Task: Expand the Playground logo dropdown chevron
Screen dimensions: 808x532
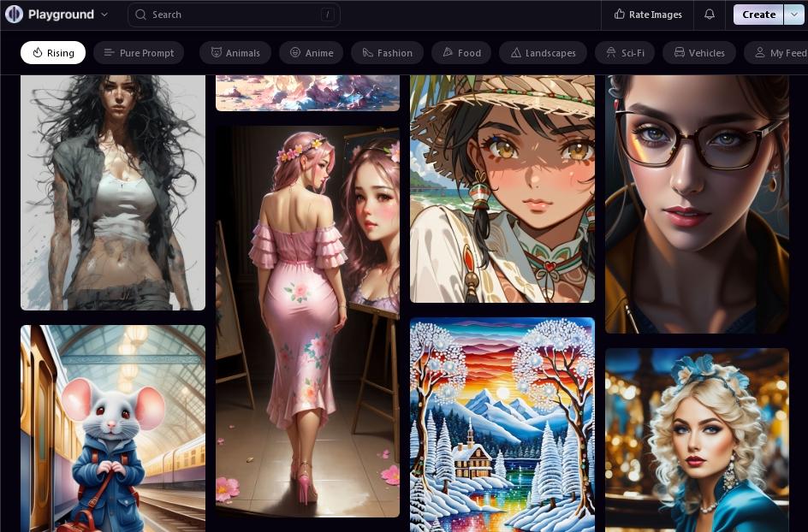Action: pos(104,15)
